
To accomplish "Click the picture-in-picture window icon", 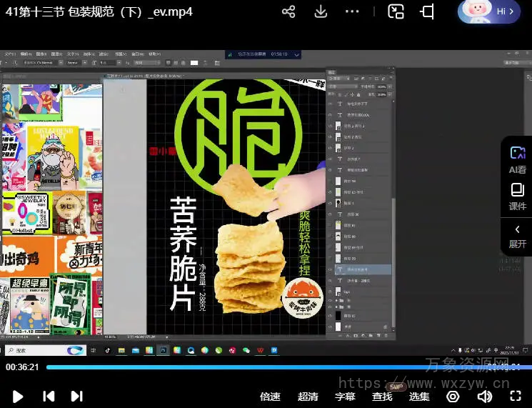I will pos(396,12).
